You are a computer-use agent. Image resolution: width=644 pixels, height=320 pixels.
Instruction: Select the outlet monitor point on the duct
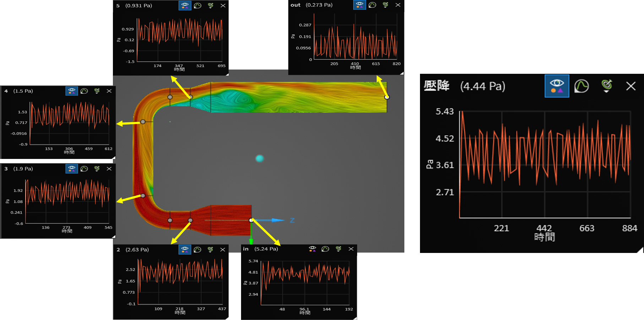[x=387, y=97]
